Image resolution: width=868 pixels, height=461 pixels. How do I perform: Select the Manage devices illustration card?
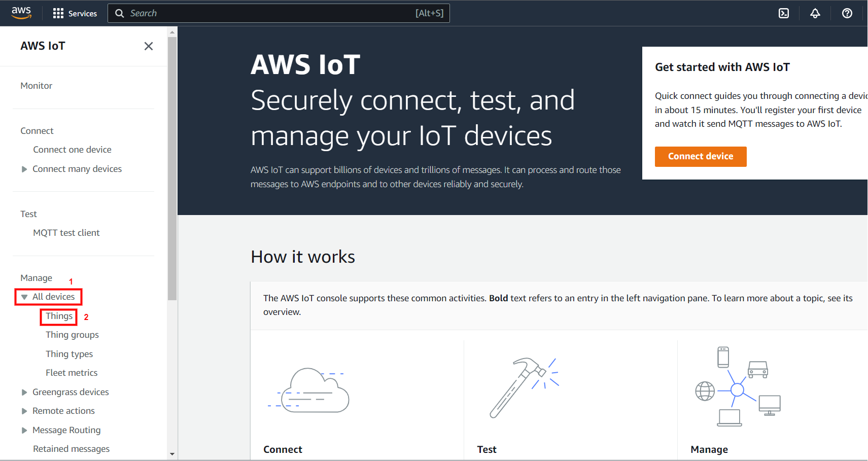[737, 388]
